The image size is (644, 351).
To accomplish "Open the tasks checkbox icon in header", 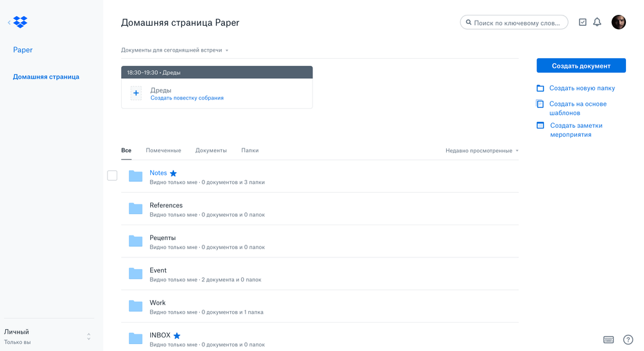I will click(582, 22).
